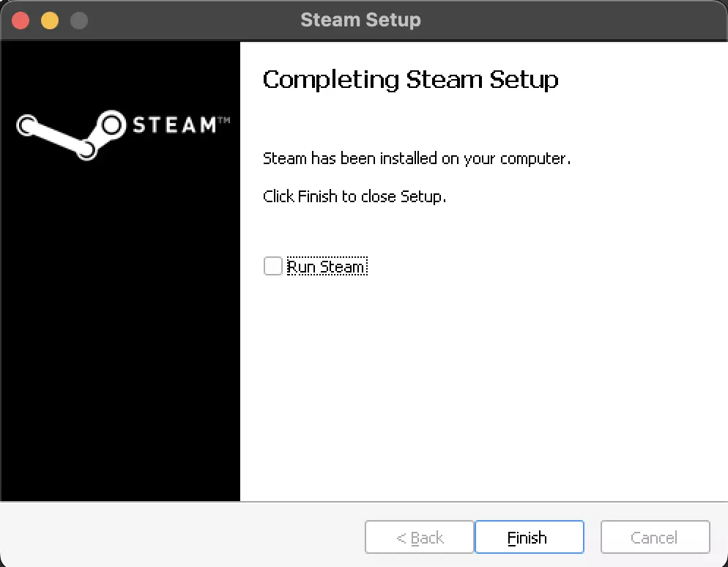Click Finish to close Setup
728x567 pixels.
click(x=529, y=537)
